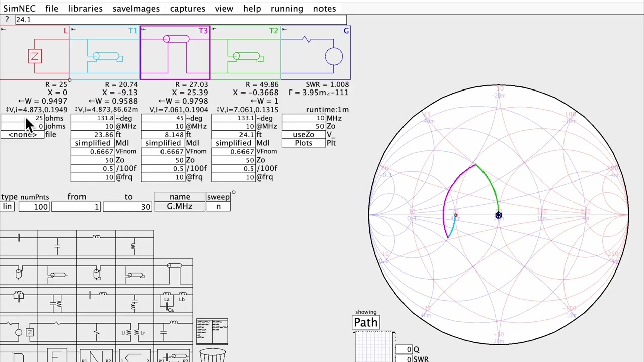This screenshot has height=362, width=644.
Task: Edit the sweep numPnts field
Action: pos(34,206)
